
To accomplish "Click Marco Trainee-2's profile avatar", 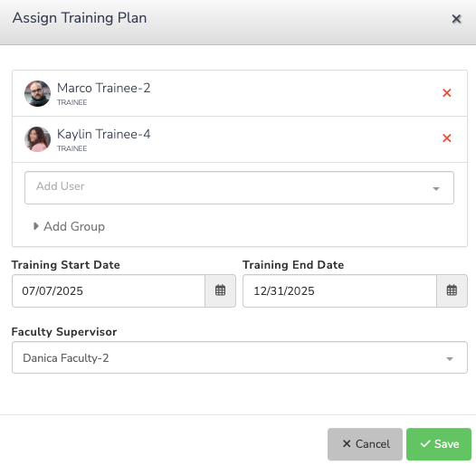I will (37, 93).
